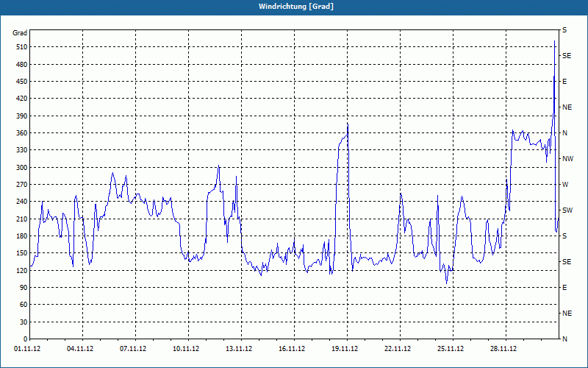588x368 pixels.
Task: Click the 30 value on left axis
Action: (23, 322)
